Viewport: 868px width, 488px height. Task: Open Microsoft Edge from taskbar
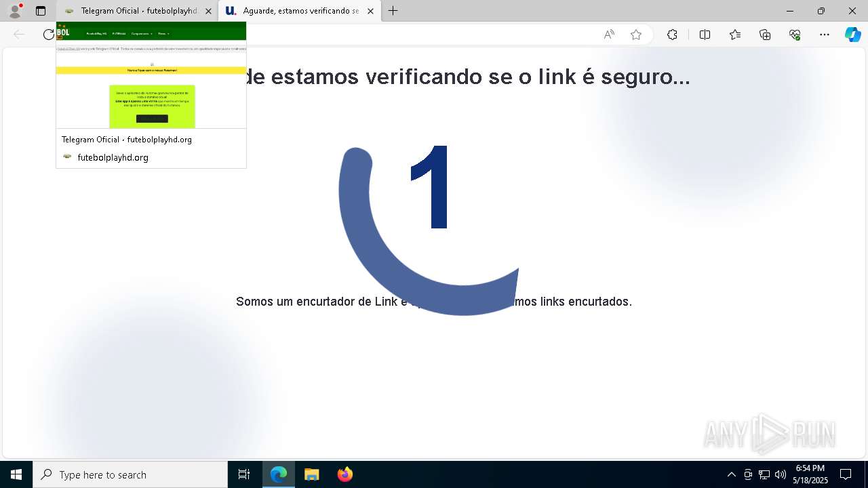pos(279,474)
